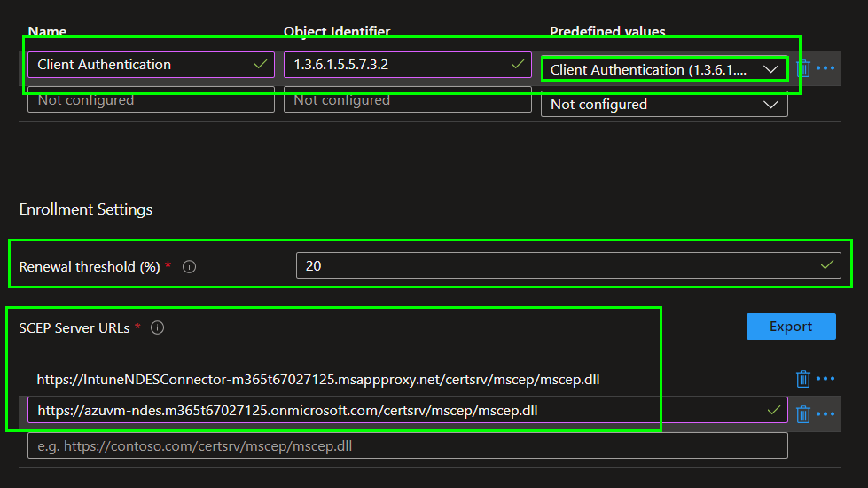This screenshot has width=868, height=488.
Task: Delete the azuvm-ndes SCEP server URL
Action: pos(803,413)
